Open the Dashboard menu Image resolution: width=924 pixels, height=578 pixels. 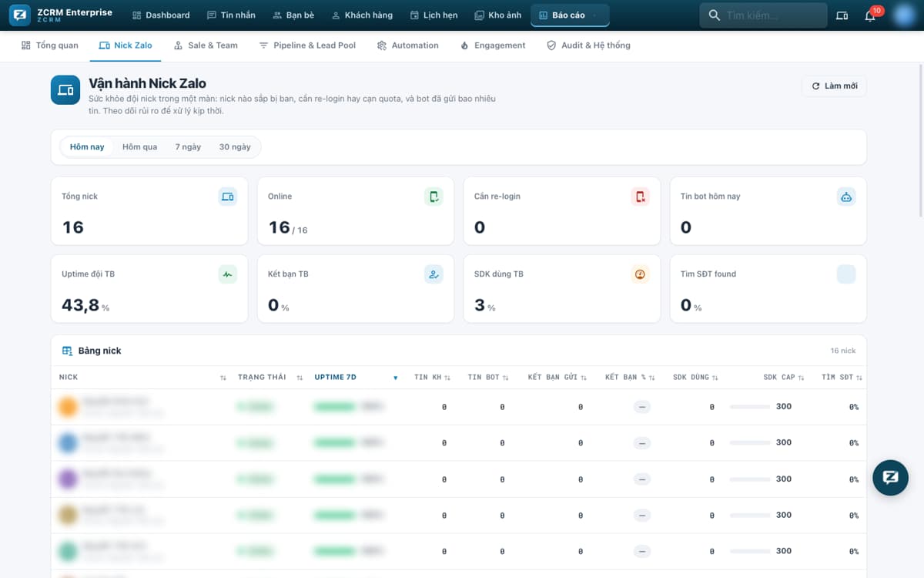coord(161,15)
